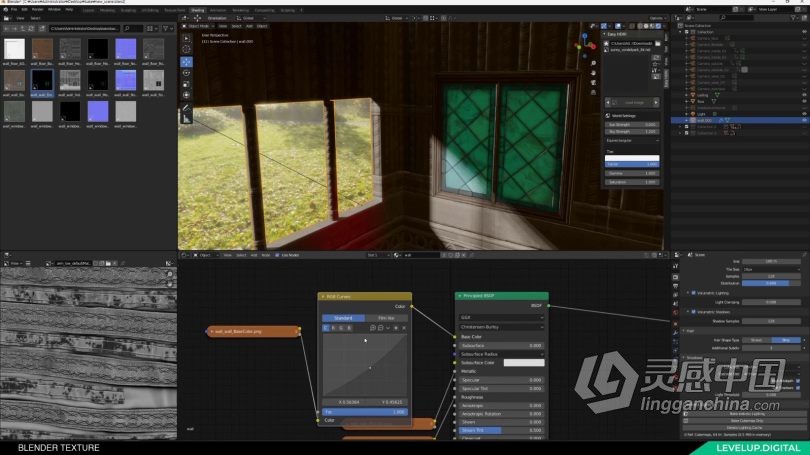Open Object Mode dropdown in viewport
810x455 pixels.
[x=199, y=26]
